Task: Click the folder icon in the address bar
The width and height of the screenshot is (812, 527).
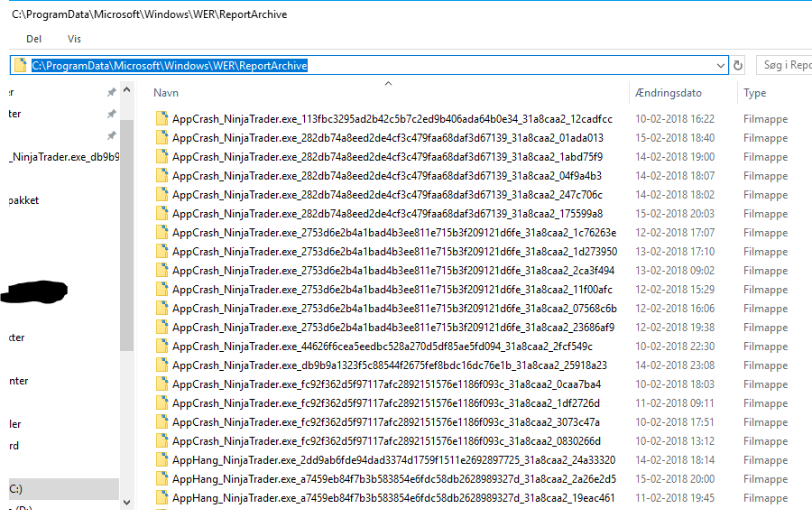Action: click(21, 65)
